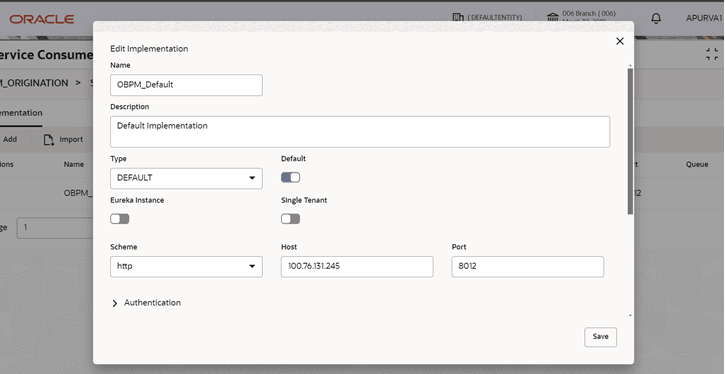This screenshot has width=725, height=374.
Task: Click the Name field with OBPM_Default
Action: [x=186, y=85]
